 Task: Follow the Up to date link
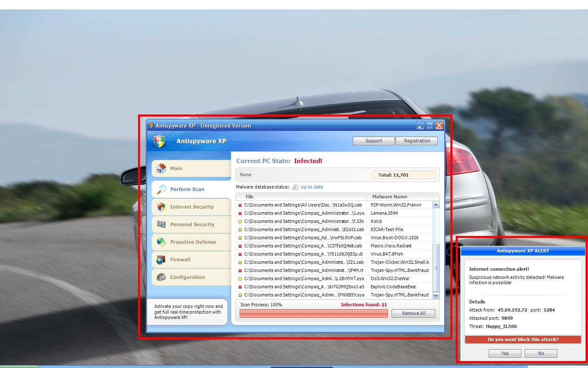coord(312,187)
